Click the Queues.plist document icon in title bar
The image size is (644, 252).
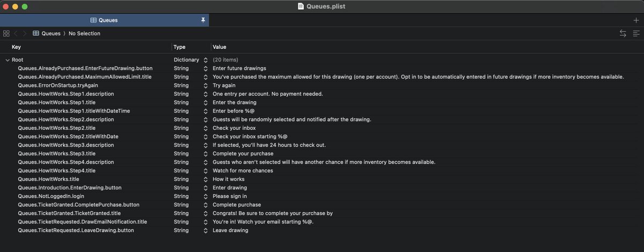click(301, 6)
